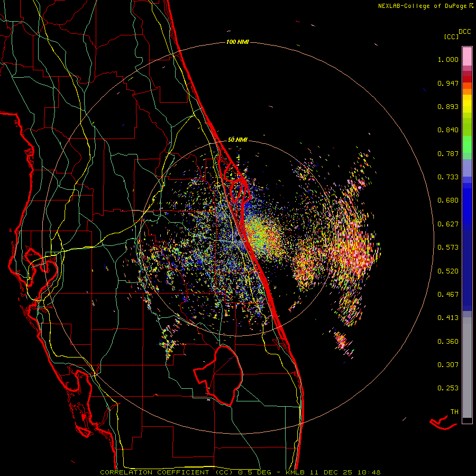Click the KMLB radar site identifier
The height and width of the screenshot is (476, 476).
[x=295, y=472]
